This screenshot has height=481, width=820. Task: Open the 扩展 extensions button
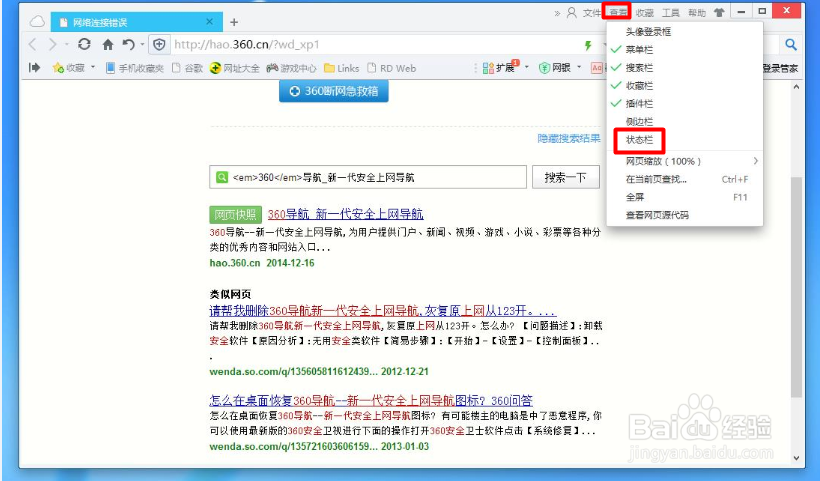[x=500, y=67]
